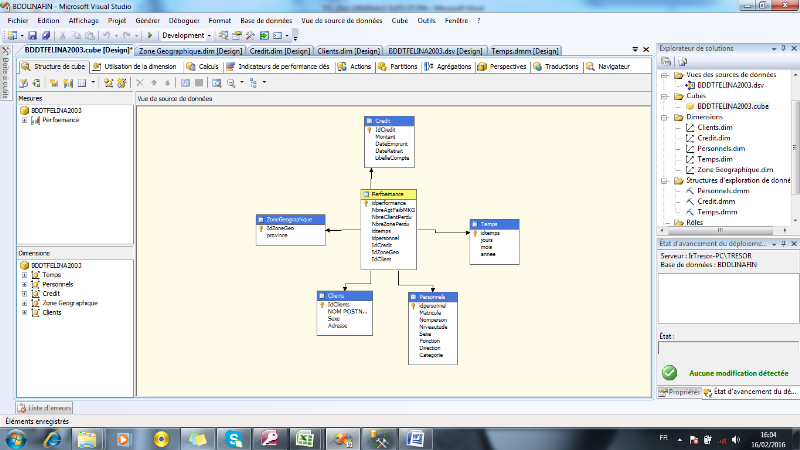Collapse the Dimensions folder in Solution Explorer

point(665,117)
